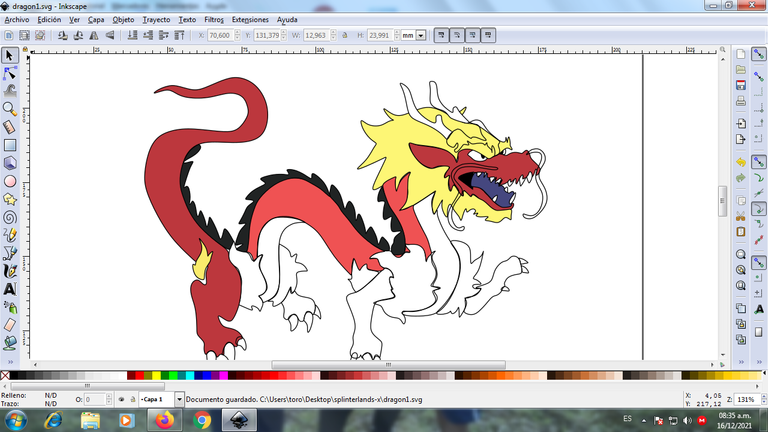Screen dimensions: 768x432
Task: Select the Tweak objects tool
Action: (9, 91)
